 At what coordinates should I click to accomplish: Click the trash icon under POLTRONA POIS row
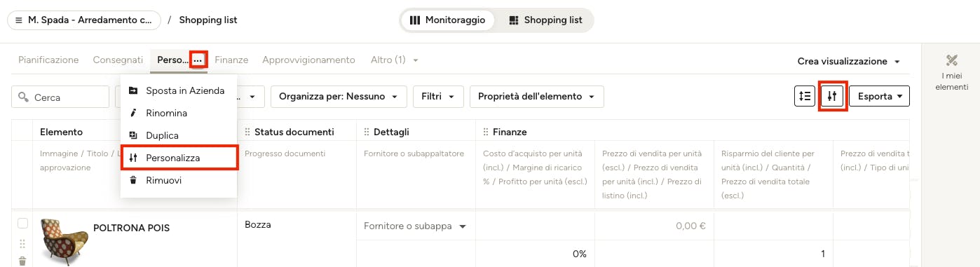(22, 261)
